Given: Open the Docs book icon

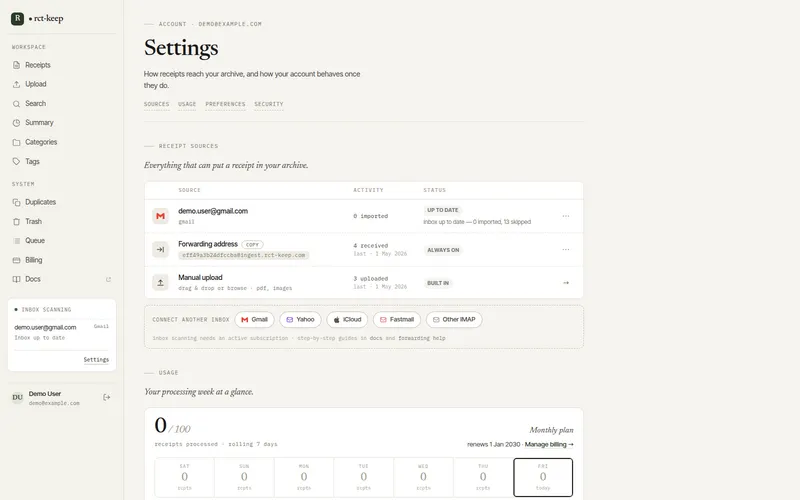Looking at the screenshot, I should point(16,279).
